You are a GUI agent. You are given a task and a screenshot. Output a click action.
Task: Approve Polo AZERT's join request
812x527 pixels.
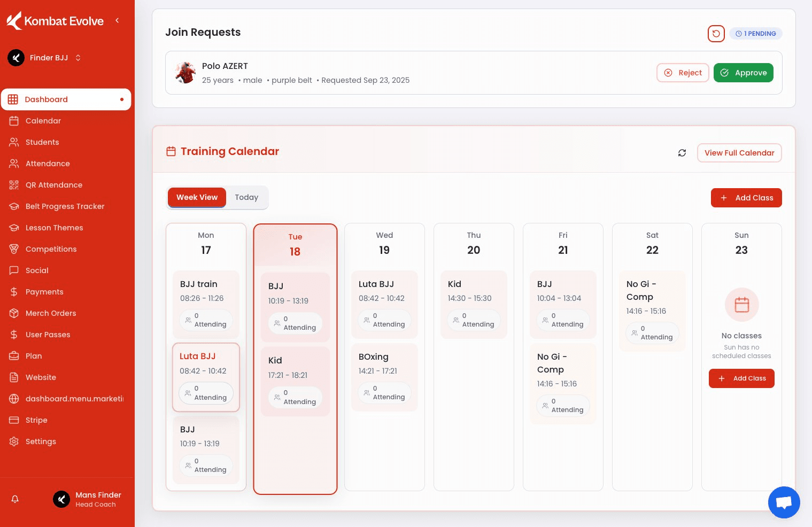click(x=743, y=73)
